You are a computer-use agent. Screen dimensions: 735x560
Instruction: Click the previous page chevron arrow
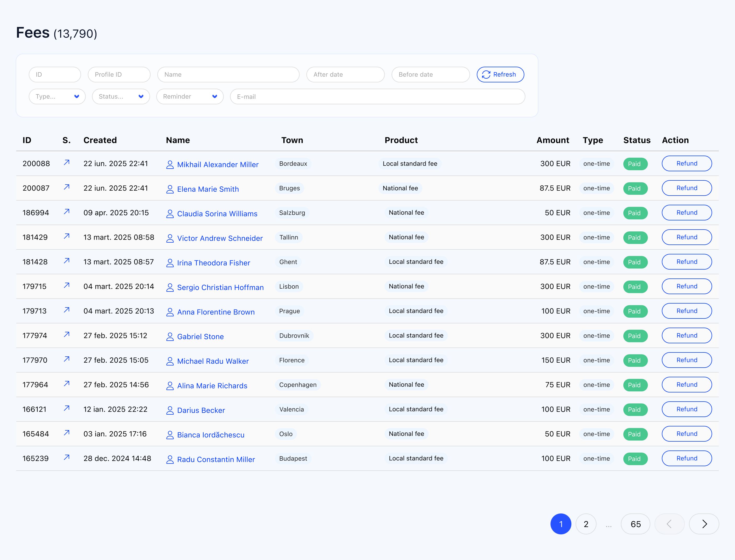[x=669, y=524]
